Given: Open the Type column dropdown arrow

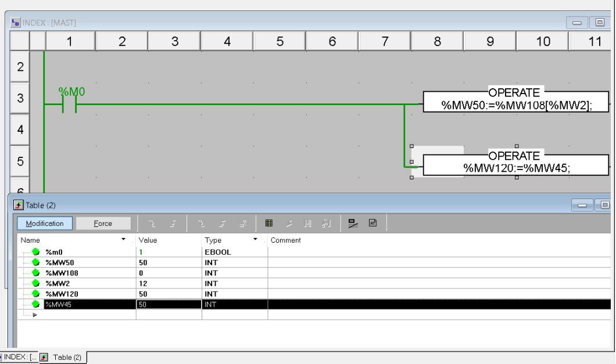Looking at the screenshot, I should click(255, 239).
